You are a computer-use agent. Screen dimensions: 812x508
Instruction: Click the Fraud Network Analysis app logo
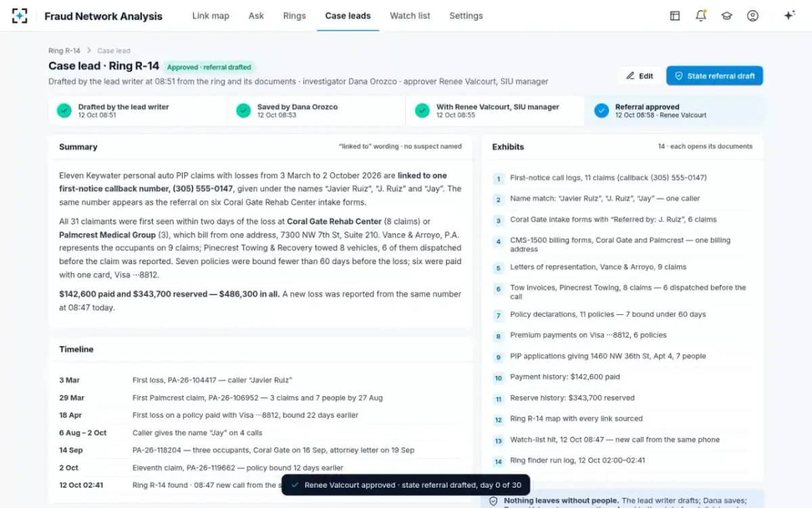20,16
